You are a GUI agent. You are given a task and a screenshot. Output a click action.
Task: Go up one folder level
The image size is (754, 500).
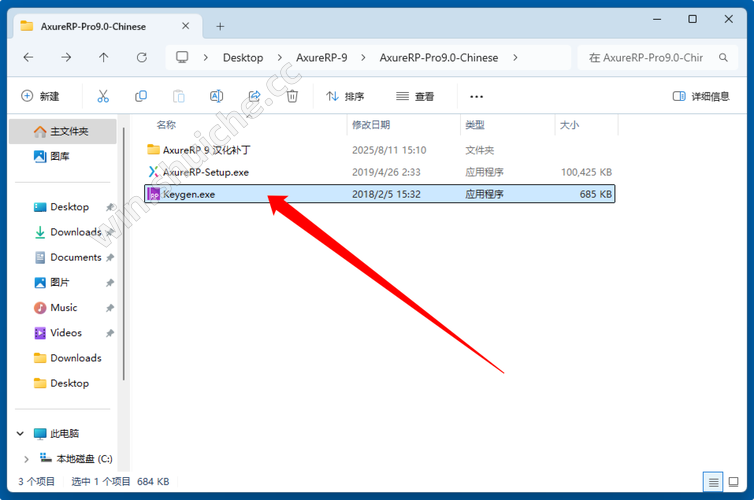(x=103, y=57)
